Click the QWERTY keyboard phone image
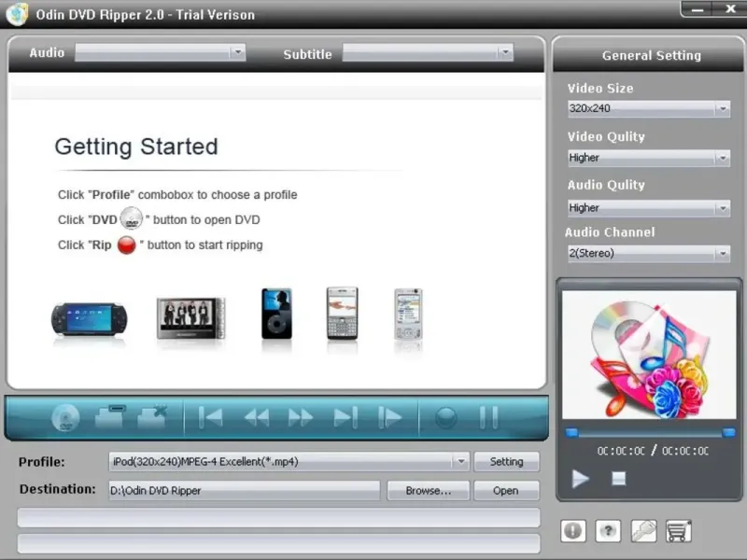747x560 pixels. [342, 314]
